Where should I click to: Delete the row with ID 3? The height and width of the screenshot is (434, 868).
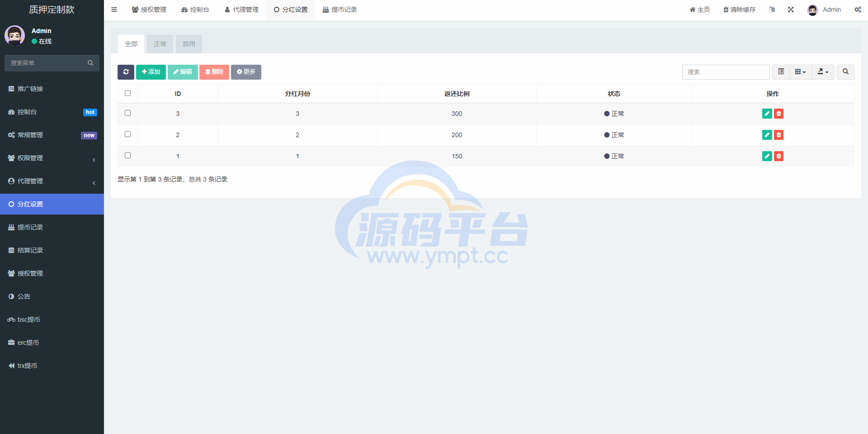pyautogui.click(x=778, y=114)
